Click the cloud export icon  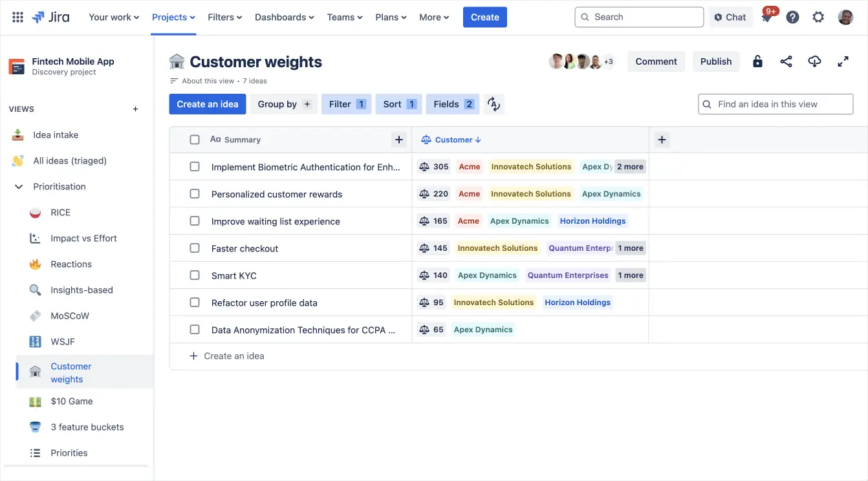tap(814, 61)
